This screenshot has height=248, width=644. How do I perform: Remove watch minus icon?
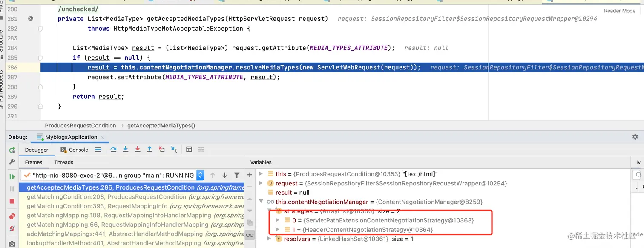[250, 187]
